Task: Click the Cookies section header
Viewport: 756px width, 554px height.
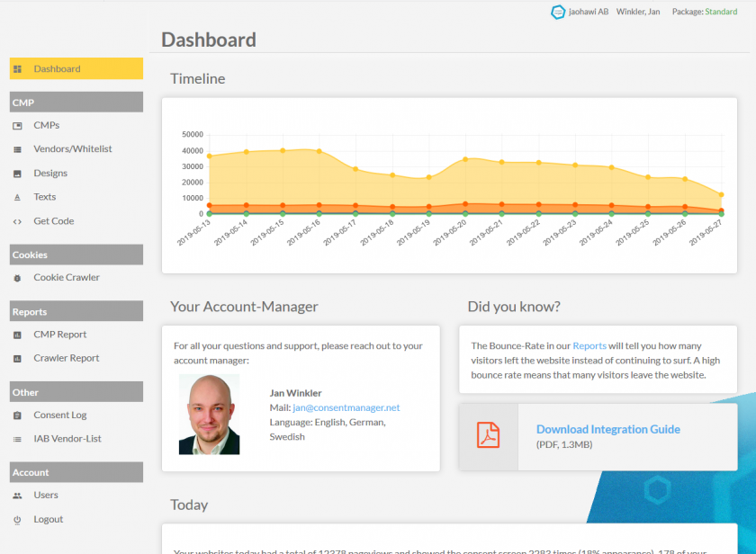Action: click(76, 255)
